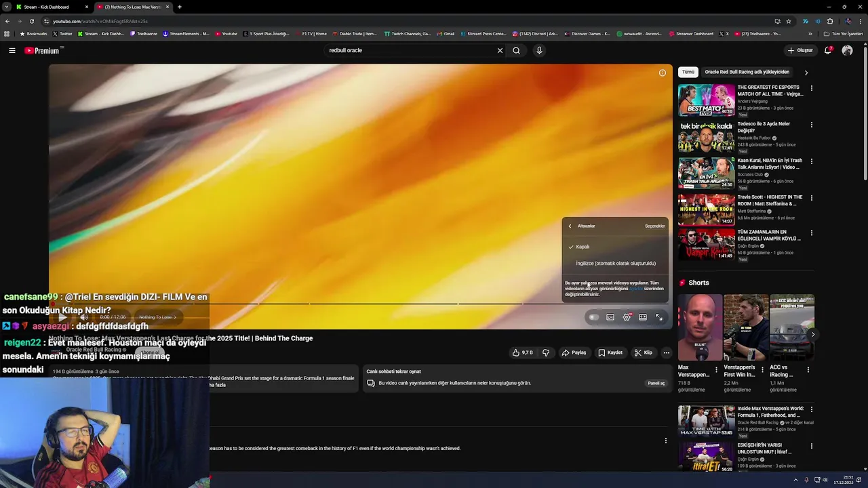Select Oracle Red Bull Racing filter chip
Screen dimensions: 868x488
tap(747, 72)
